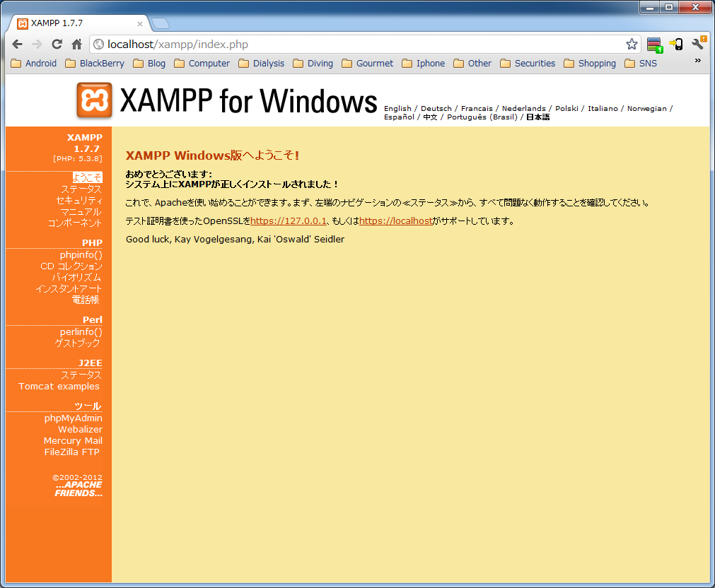Go back with browser back arrow
The height and width of the screenshot is (588, 715).
pos(18,45)
